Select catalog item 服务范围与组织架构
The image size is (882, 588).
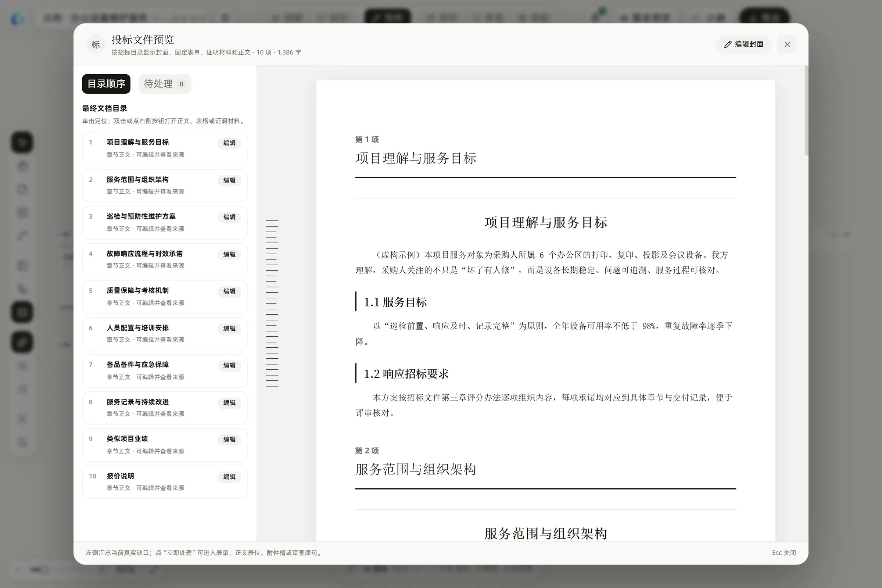(x=165, y=186)
